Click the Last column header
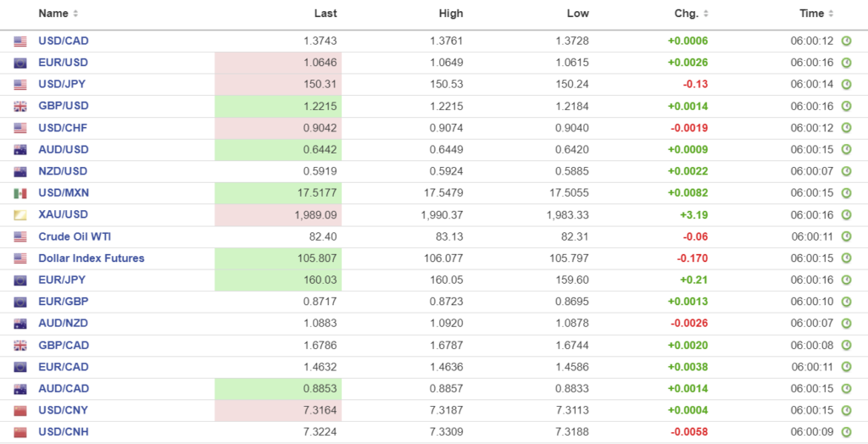Screen dimensions: 868x444 click(x=325, y=14)
